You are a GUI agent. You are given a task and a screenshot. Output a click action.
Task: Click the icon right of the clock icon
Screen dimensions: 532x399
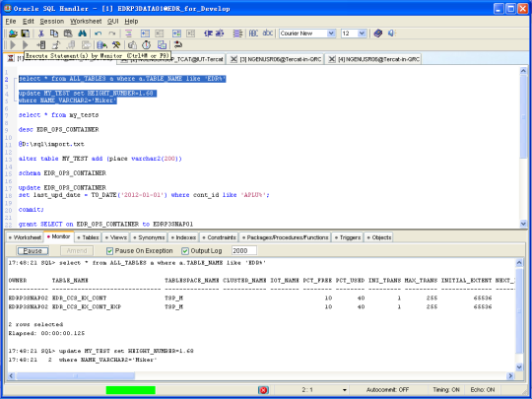tap(162, 44)
